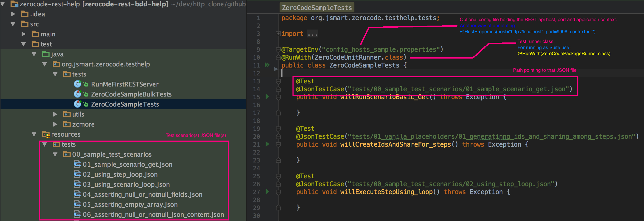Screen dimensions: 644x221
Task: Collapse the 00_sample_test_scenarios folder
Action: click(x=55, y=154)
